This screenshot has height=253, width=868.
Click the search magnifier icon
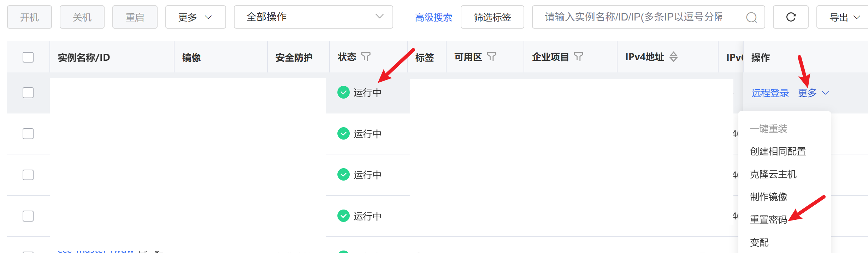pyautogui.click(x=751, y=17)
